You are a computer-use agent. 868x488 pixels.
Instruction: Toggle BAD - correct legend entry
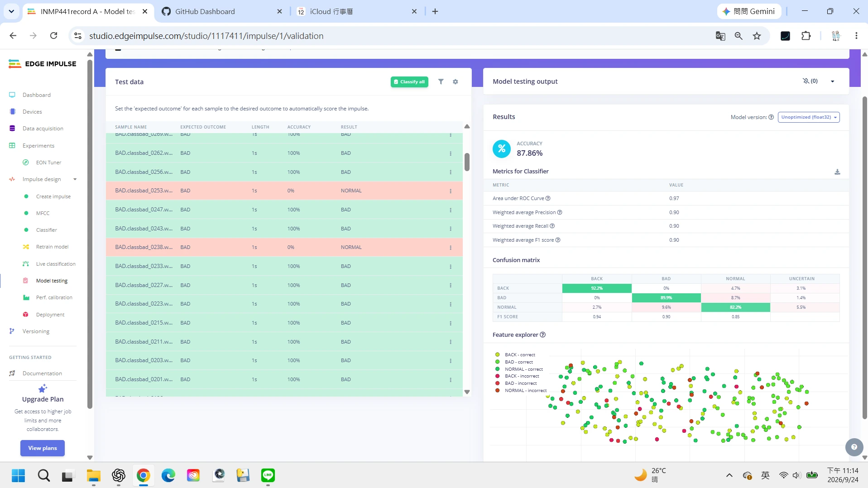(514, 362)
